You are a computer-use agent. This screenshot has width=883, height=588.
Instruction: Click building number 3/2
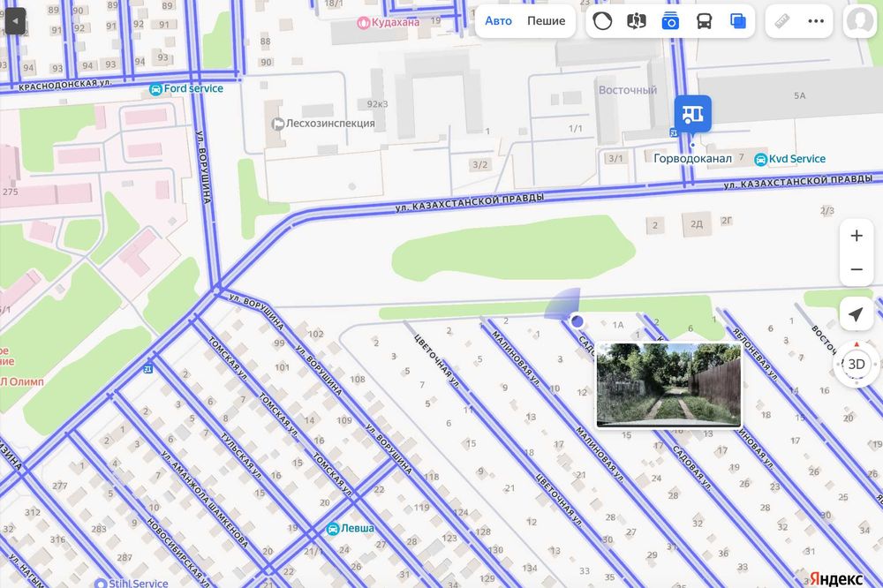coord(479,164)
